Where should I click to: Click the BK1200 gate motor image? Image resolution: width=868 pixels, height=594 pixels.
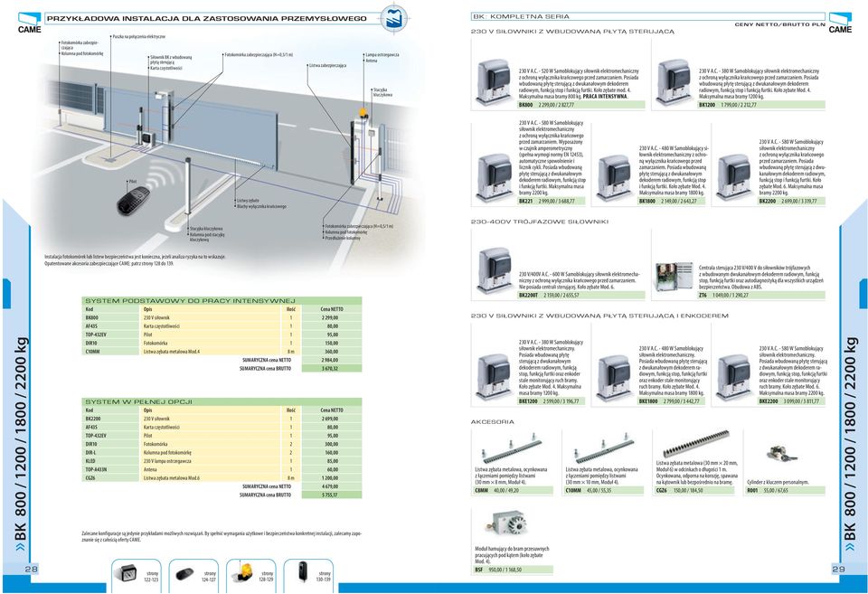(x=675, y=82)
